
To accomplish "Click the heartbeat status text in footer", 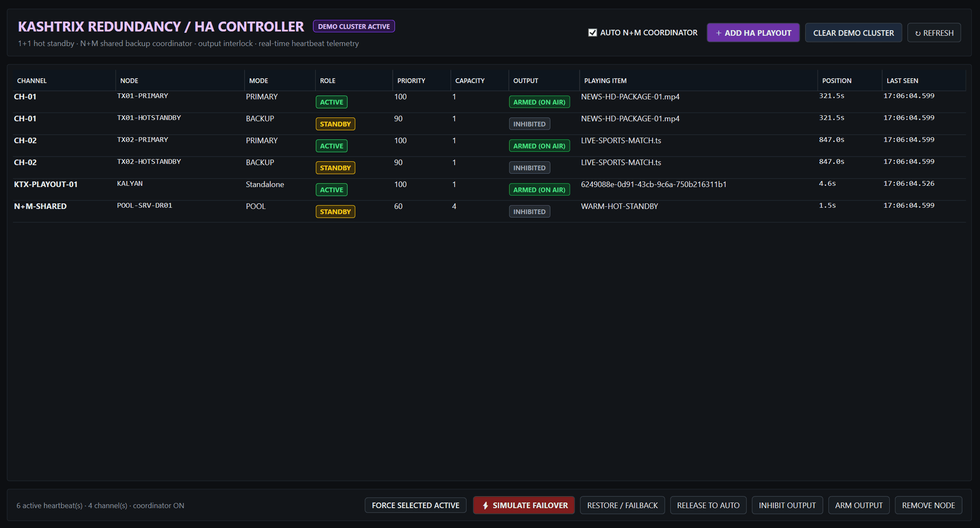I will (100, 506).
